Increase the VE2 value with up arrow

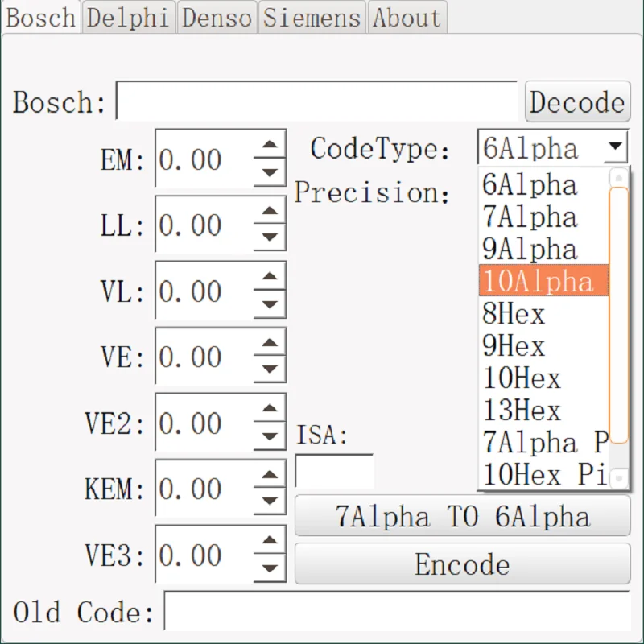pos(270,411)
